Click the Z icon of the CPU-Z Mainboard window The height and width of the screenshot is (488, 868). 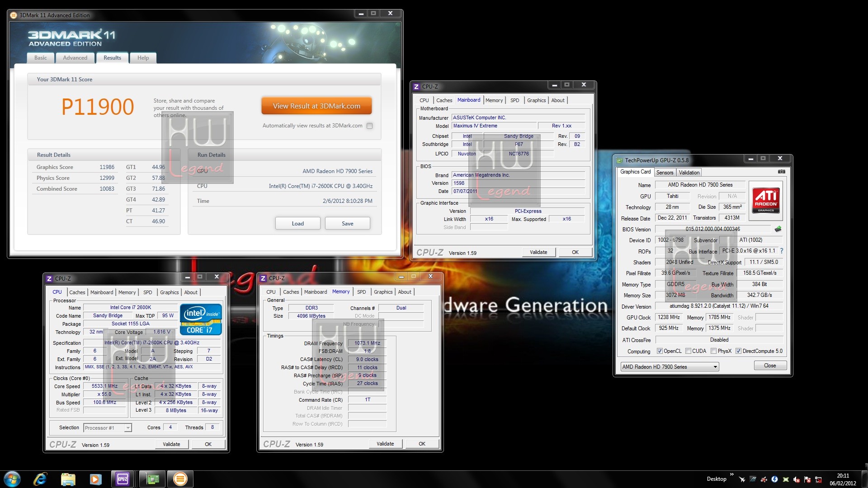(x=416, y=86)
